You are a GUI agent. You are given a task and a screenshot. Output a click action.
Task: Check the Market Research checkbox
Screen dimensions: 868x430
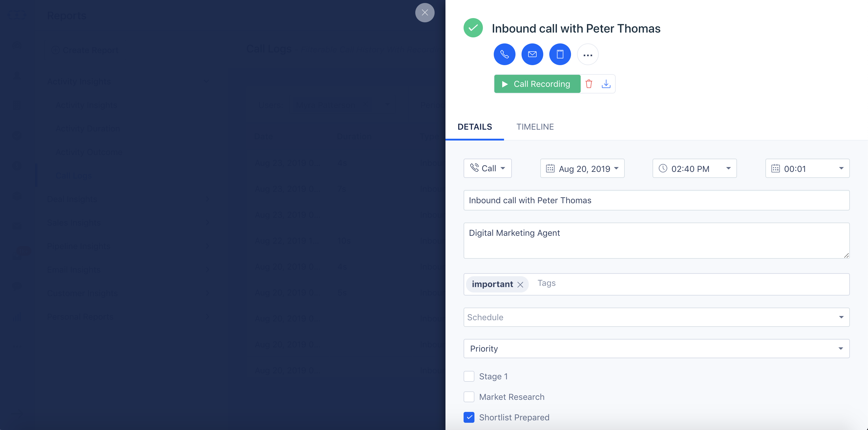click(469, 397)
